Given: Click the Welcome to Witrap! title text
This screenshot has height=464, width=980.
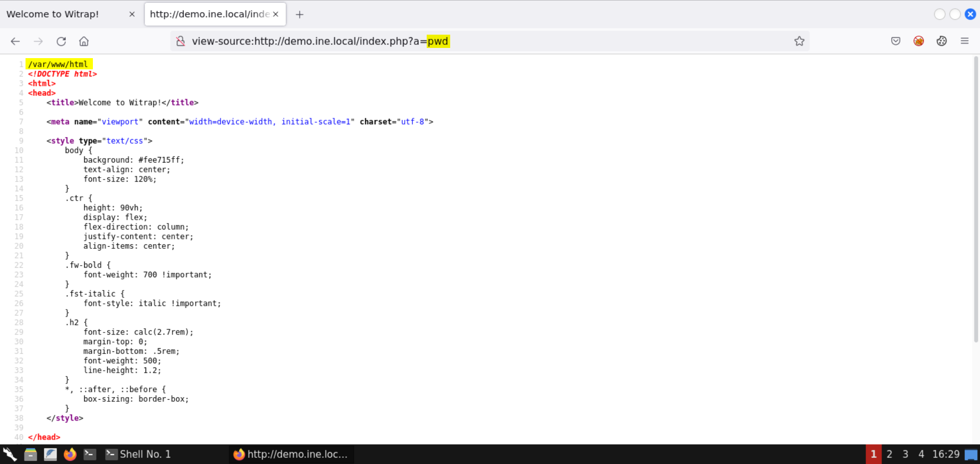Looking at the screenshot, I should 120,102.
